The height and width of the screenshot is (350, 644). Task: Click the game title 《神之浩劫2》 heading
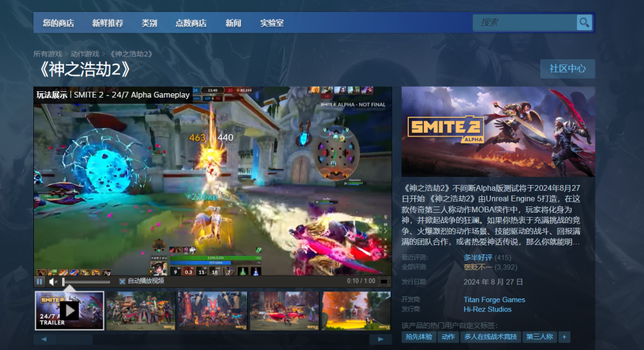pos(84,69)
